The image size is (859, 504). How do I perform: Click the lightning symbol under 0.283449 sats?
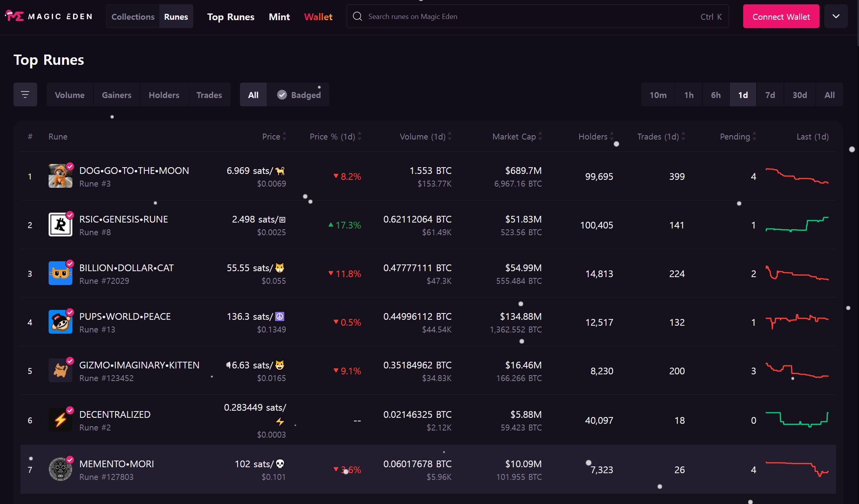[x=280, y=421]
